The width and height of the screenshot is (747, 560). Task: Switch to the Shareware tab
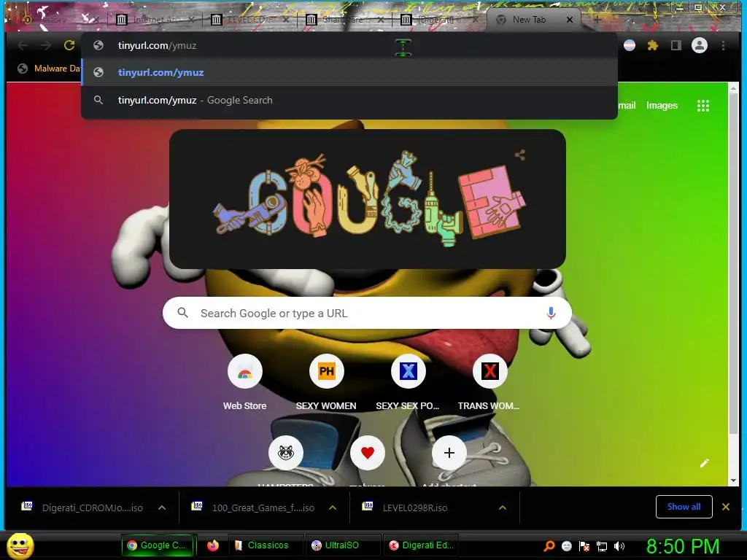coord(342,20)
